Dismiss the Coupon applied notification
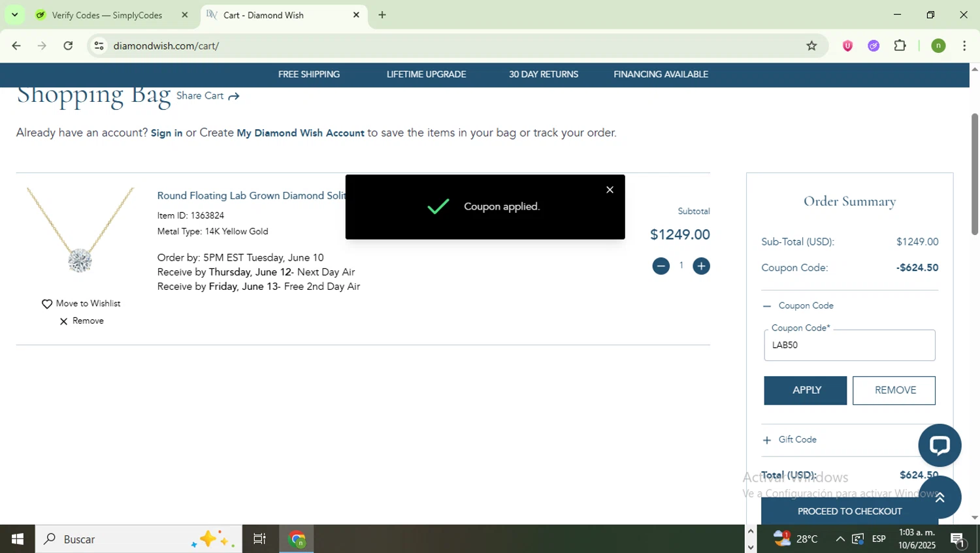 (610, 189)
